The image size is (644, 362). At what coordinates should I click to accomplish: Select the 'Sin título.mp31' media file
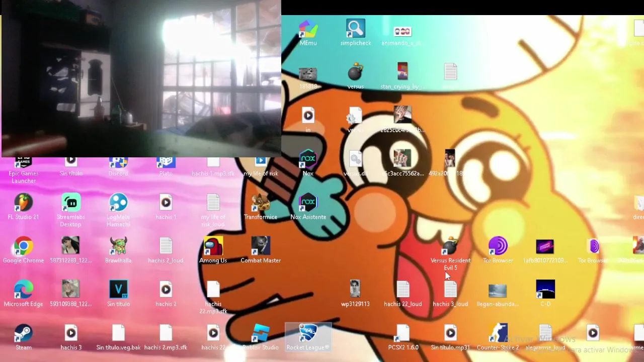450,337
